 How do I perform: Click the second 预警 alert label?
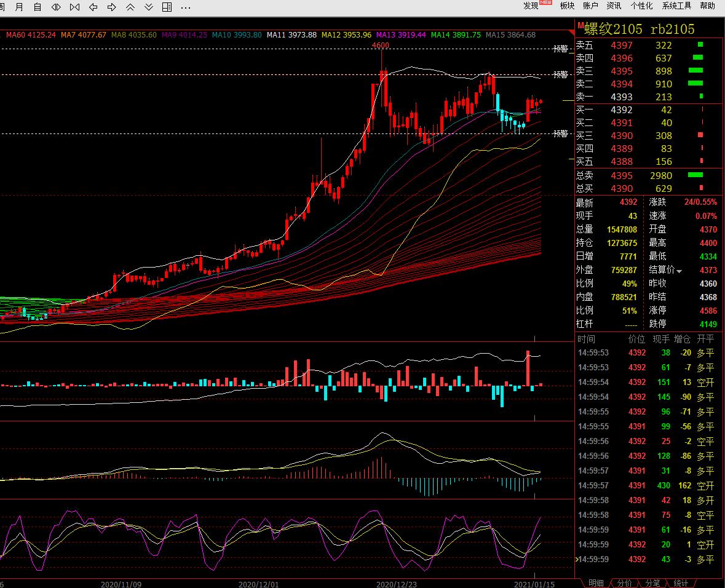(560, 74)
